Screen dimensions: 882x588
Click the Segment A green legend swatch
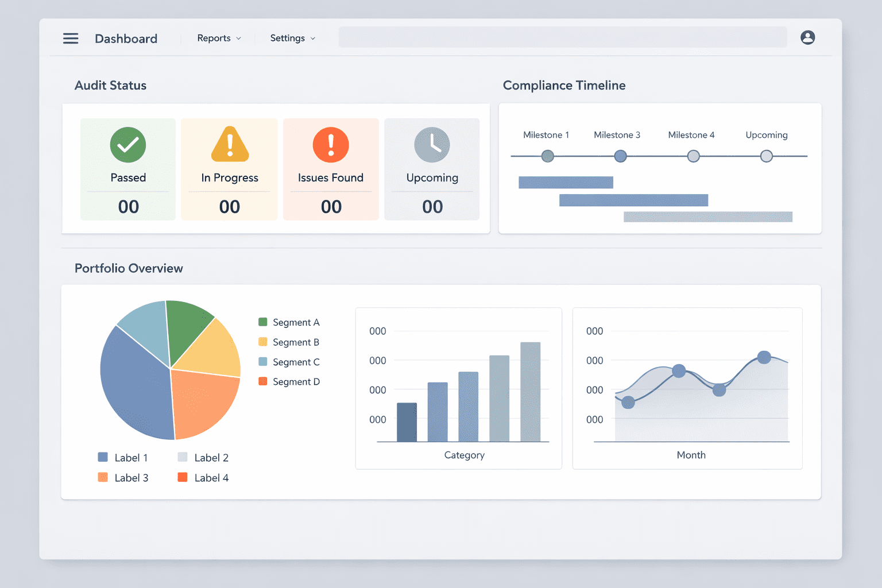(x=263, y=322)
